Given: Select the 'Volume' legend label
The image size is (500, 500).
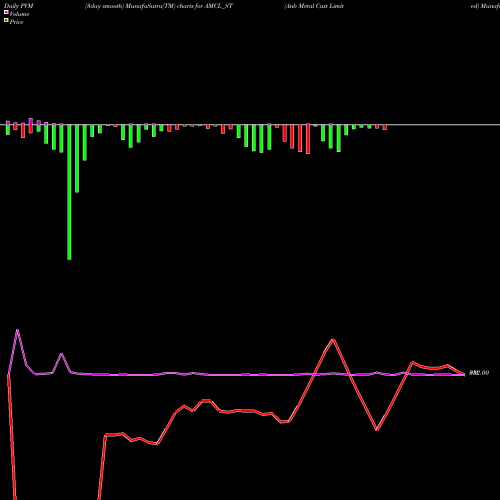Looking at the screenshot, I should [19, 14].
